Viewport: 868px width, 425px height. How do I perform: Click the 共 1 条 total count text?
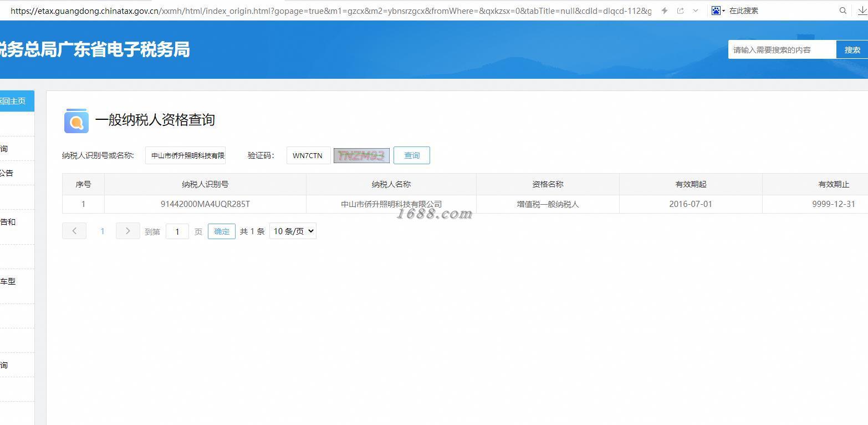pos(252,231)
